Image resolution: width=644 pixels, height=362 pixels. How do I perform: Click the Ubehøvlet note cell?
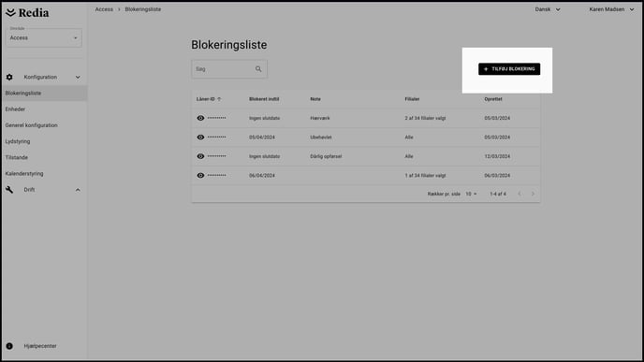(321, 138)
